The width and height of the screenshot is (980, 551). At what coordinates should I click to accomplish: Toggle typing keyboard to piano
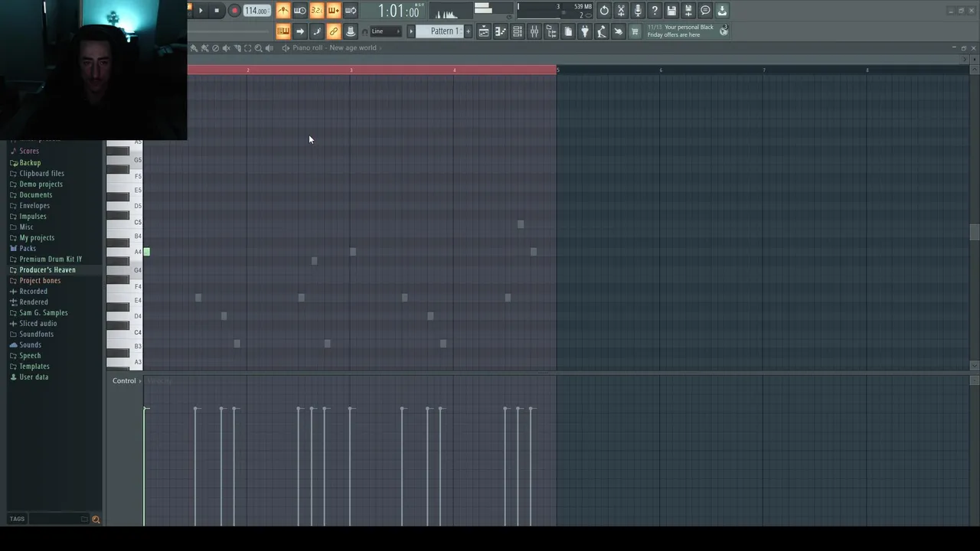click(x=283, y=31)
